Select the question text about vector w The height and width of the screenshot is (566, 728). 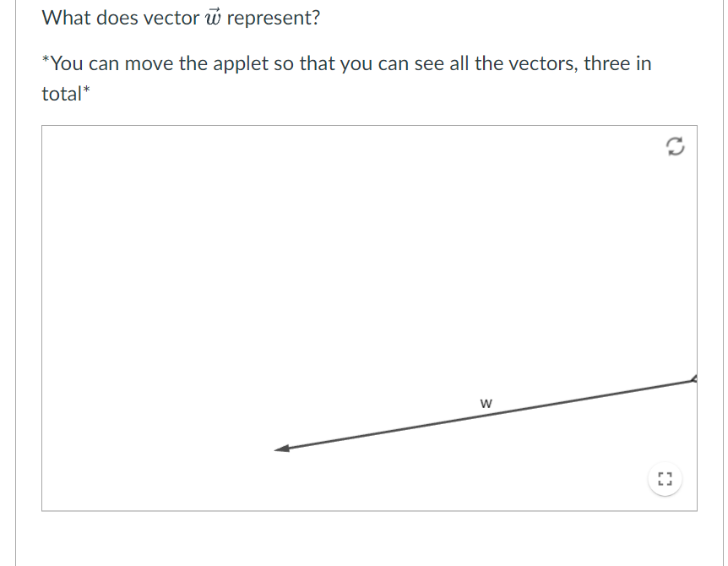(181, 16)
